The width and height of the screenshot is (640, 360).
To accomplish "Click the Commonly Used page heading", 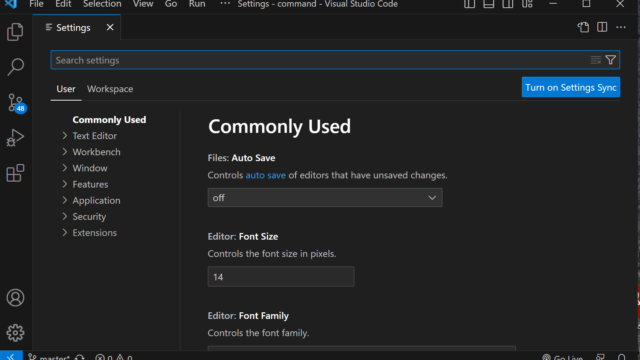I will click(279, 127).
